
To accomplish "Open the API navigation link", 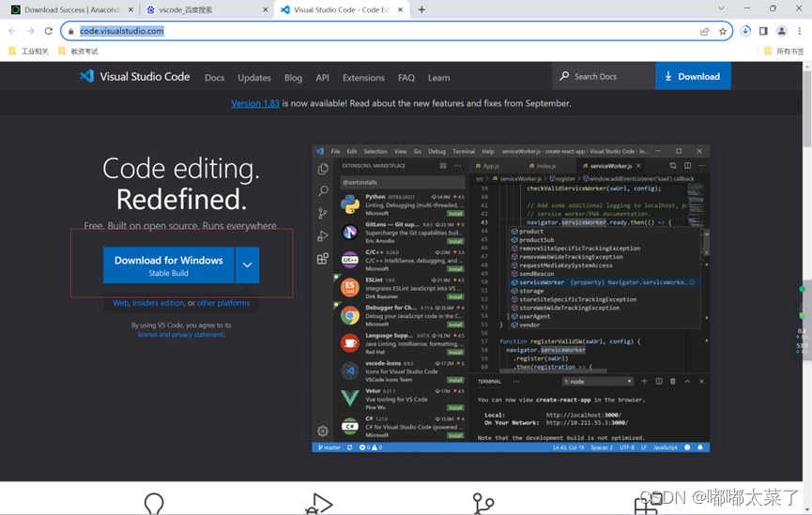I will (322, 78).
